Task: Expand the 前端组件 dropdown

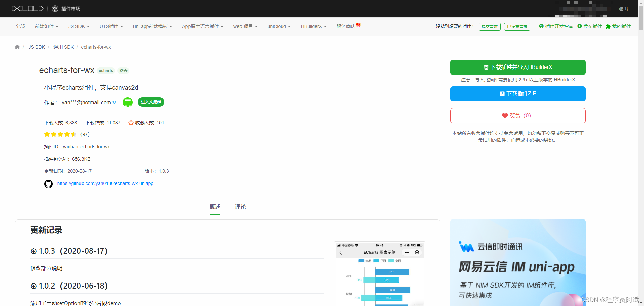Action: (47, 26)
